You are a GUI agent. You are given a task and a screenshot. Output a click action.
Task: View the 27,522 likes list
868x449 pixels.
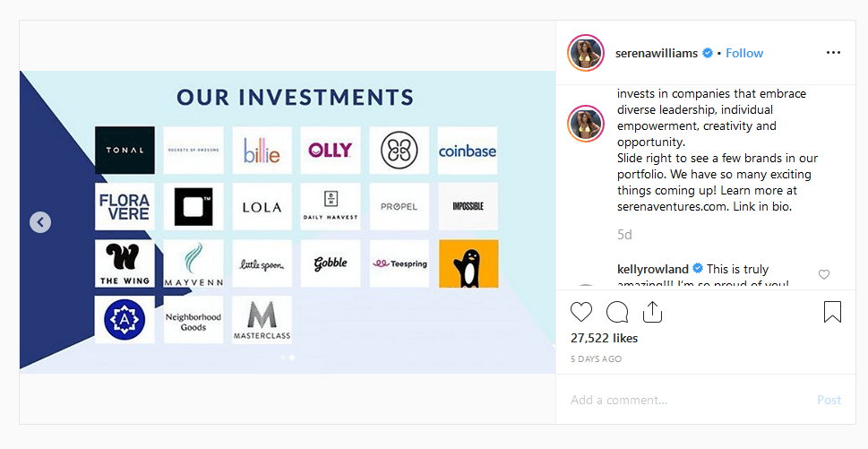point(605,338)
